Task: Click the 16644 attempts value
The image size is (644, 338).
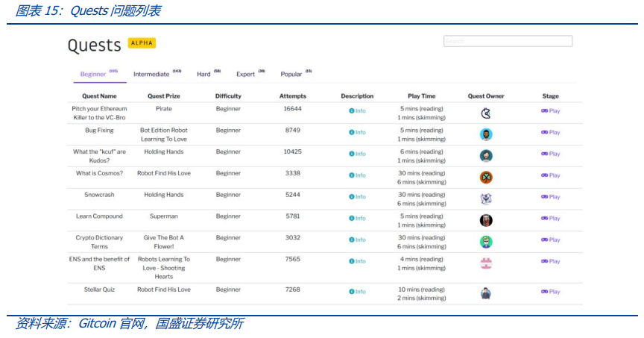Action: point(293,108)
